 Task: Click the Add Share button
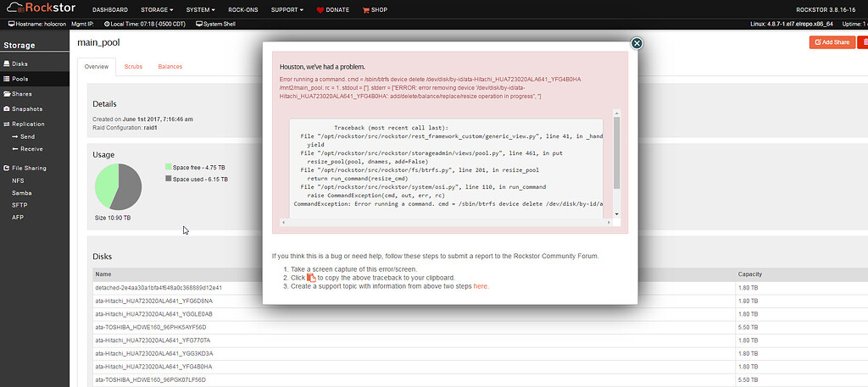pos(832,41)
